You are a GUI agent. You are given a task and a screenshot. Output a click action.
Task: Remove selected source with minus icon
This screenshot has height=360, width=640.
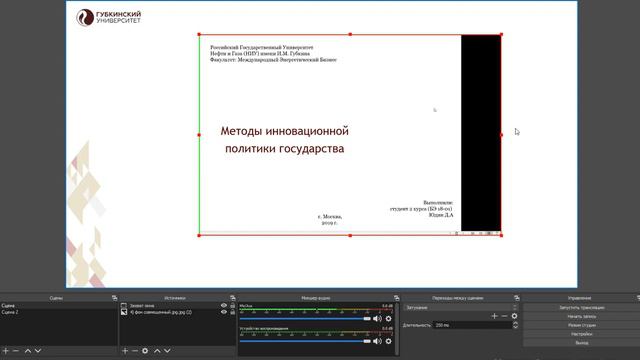tap(135, 351)
